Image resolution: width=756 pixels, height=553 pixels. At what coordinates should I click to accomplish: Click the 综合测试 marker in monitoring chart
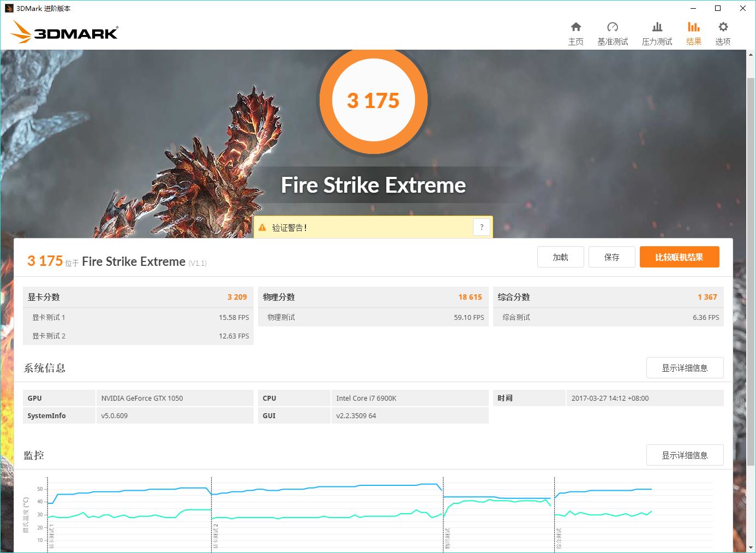(559, 538)
